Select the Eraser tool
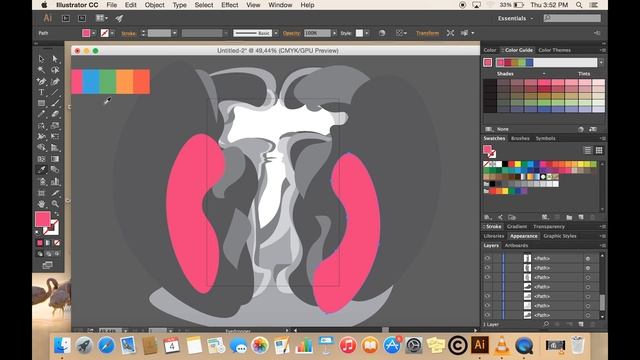The width and height of the screenshot is (640, 360). pyautogui.click(x=55, y=115)
